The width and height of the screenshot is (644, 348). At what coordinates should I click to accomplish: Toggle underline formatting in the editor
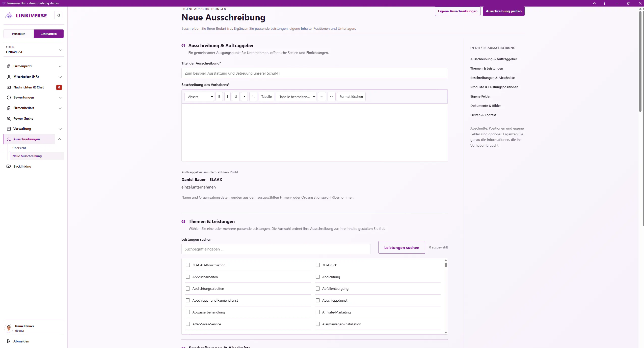pyautogui.click(x=236, y=97)
